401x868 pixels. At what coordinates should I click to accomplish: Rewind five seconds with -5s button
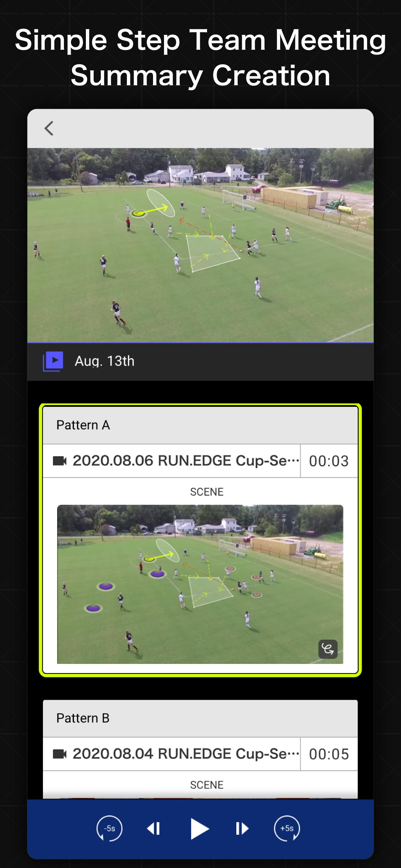(109, 828)
